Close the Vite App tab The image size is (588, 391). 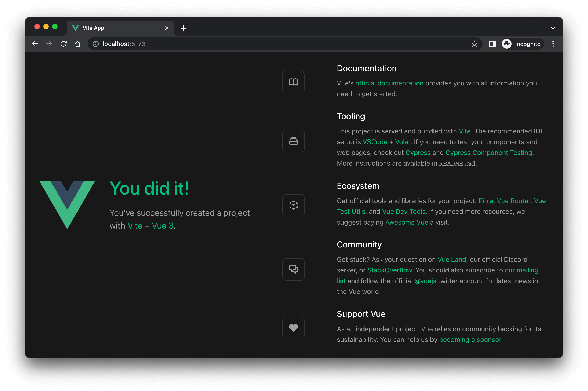pos(166,28)
